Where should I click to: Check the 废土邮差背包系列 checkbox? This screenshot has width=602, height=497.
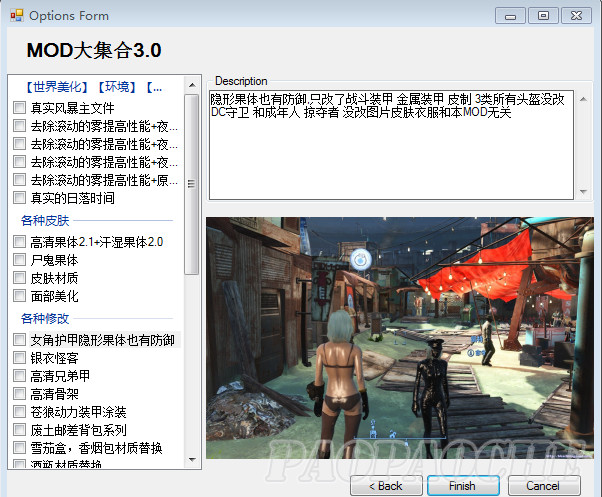(x=19, y=429)
